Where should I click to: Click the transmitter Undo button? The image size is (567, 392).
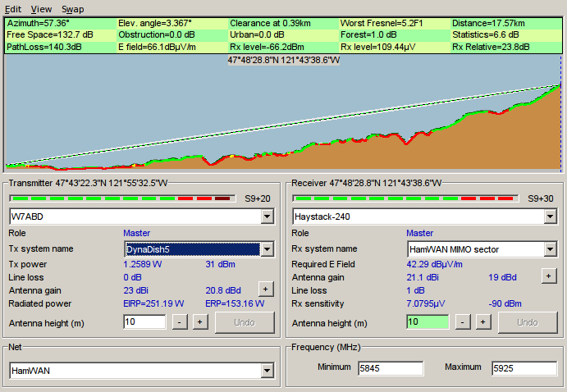(x=244, y=322)
